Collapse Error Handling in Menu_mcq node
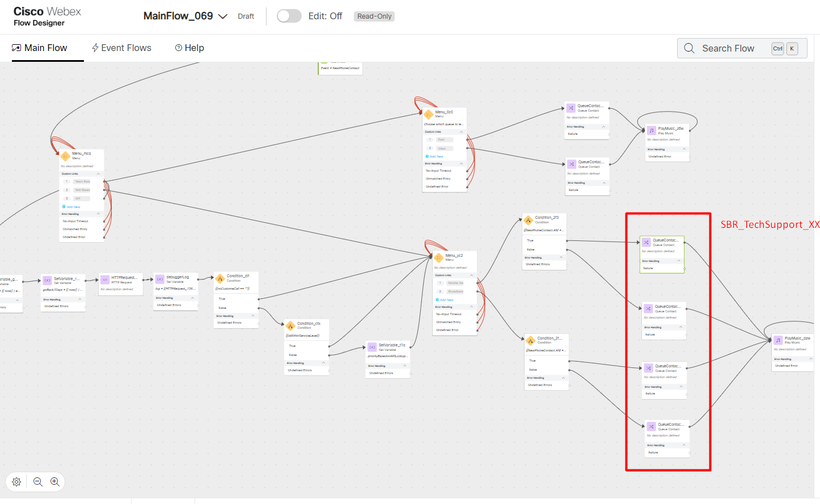Screen dimensions: 820x504 point(98,214)
